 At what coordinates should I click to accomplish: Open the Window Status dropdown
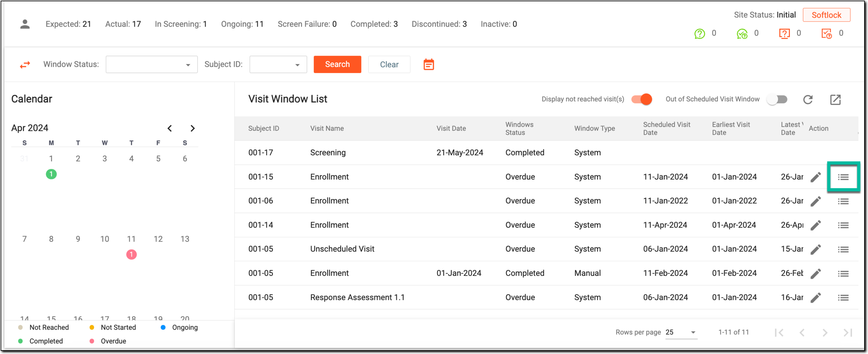[151, 64]
